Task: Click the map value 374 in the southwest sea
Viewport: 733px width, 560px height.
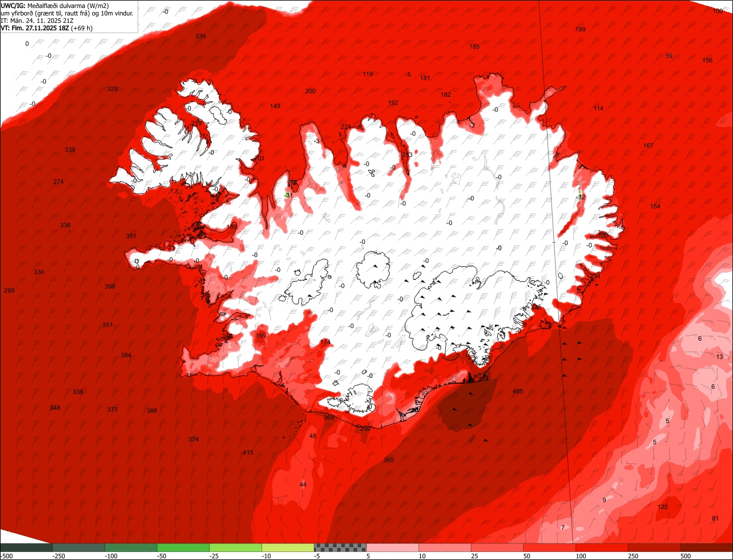Action: [194, 439]
